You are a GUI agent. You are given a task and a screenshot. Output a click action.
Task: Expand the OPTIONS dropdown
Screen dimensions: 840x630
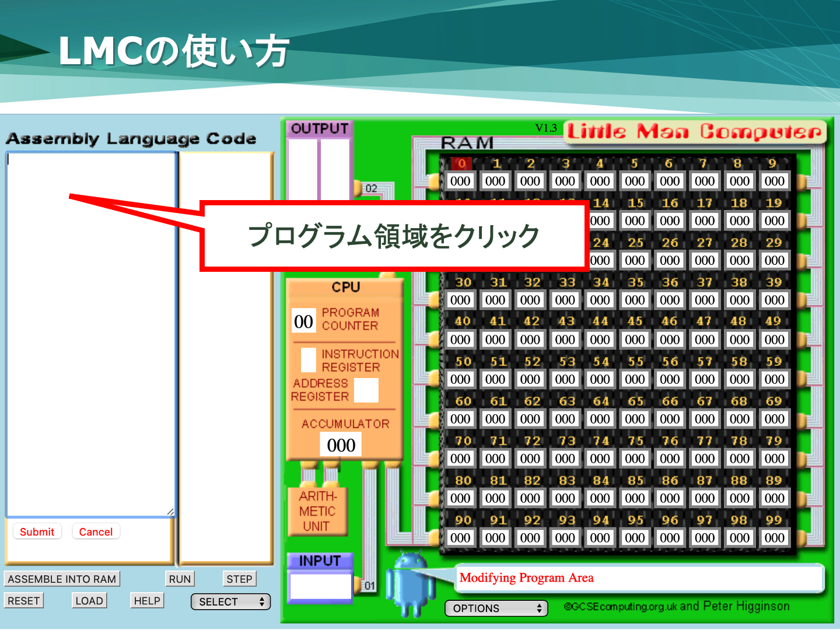point(496,608)
